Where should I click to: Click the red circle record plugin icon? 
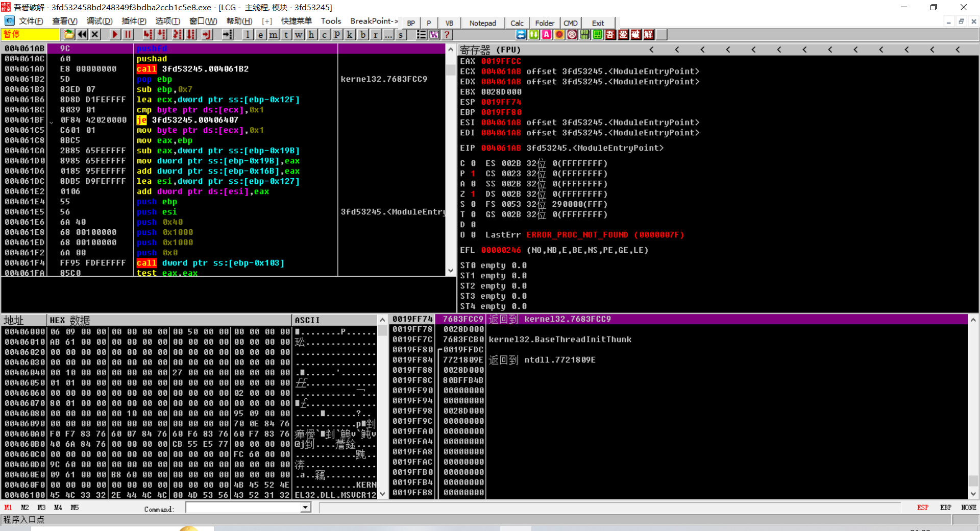tap(559, 34)
